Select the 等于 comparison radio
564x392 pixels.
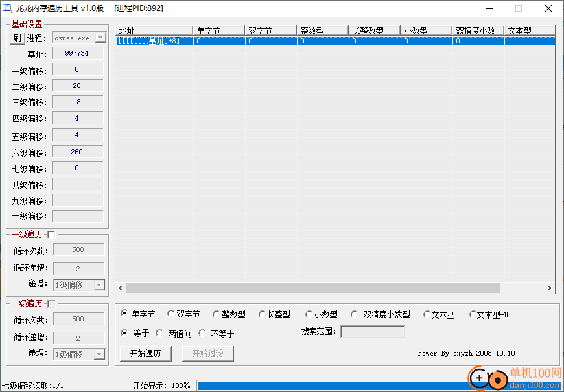click(124, 333)
